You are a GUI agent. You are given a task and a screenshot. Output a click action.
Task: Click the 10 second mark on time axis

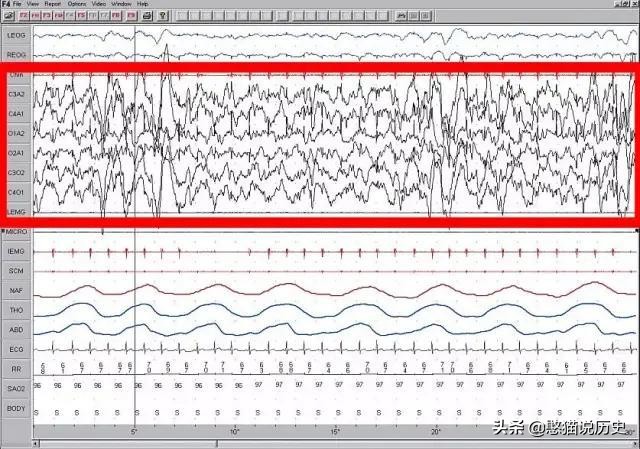(x=234, y=432)
